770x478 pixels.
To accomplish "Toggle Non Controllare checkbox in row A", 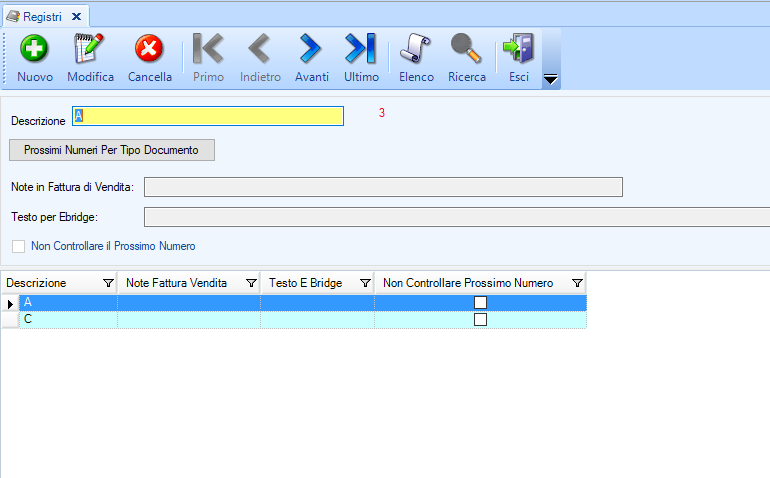I will (x=480, y=303).
